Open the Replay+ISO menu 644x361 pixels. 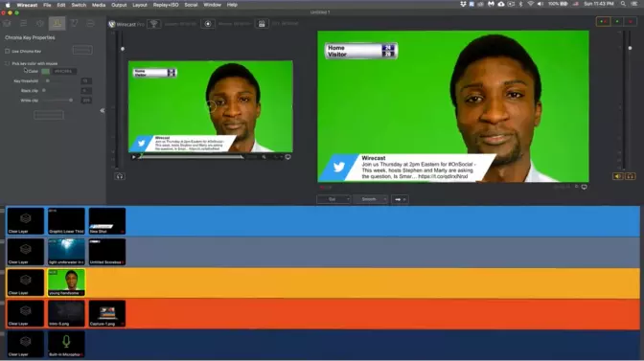click(x=166, y=5)
